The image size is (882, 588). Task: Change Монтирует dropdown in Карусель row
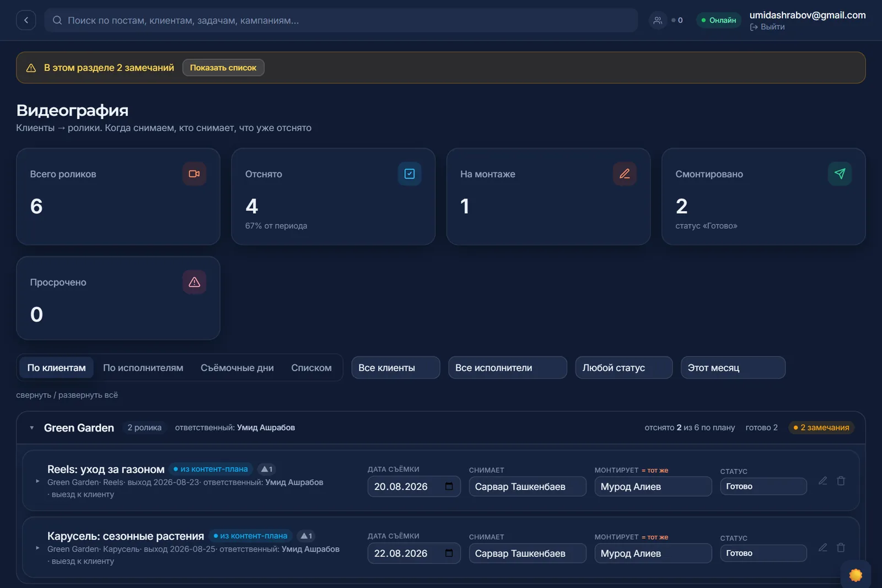coord(653,553)
